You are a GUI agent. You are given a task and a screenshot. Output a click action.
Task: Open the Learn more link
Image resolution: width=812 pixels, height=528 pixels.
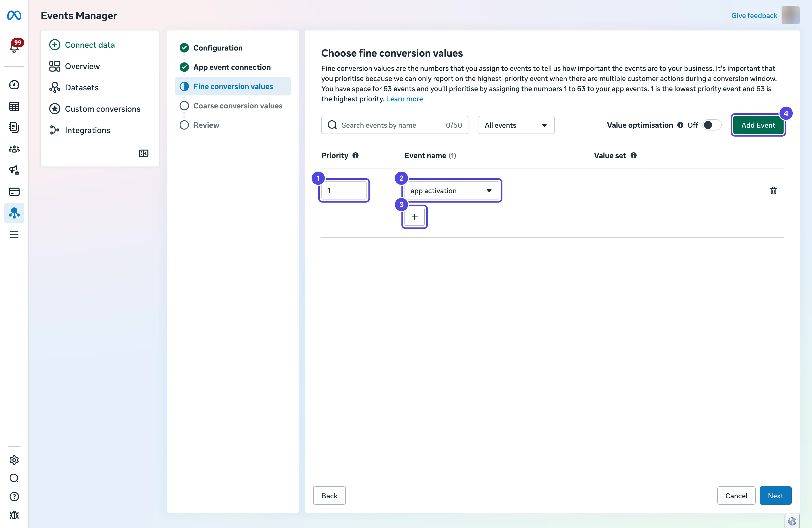coord(404,99)
